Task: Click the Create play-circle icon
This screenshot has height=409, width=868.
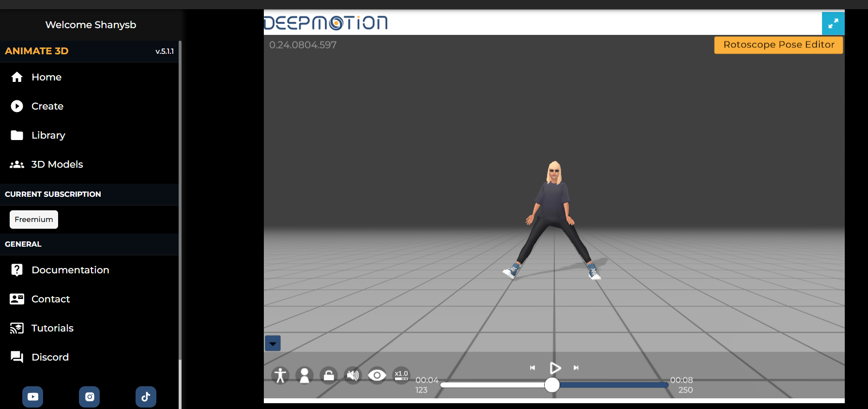Action: click(17, 106)
